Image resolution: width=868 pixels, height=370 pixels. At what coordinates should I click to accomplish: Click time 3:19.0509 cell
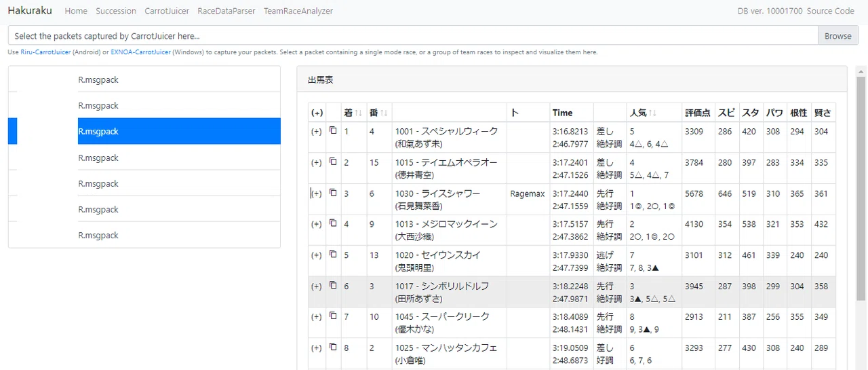click(570, 348)
